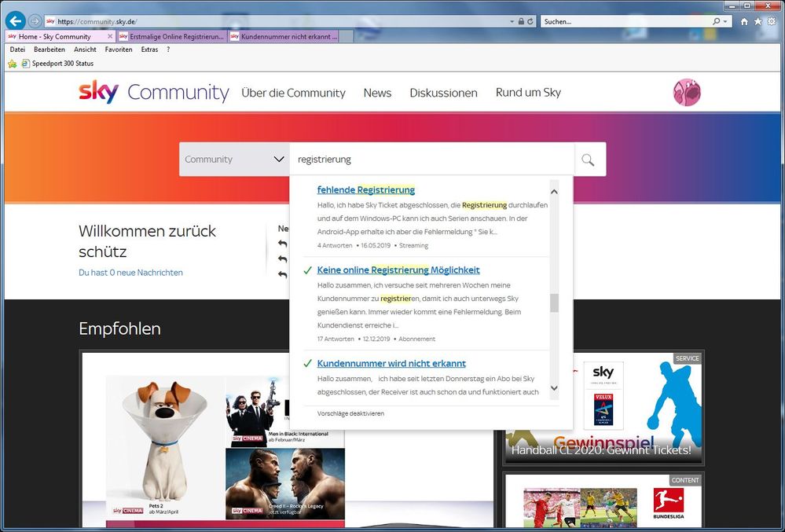Click the scroll-up arrow of the suggestions list

pos(554,191)
